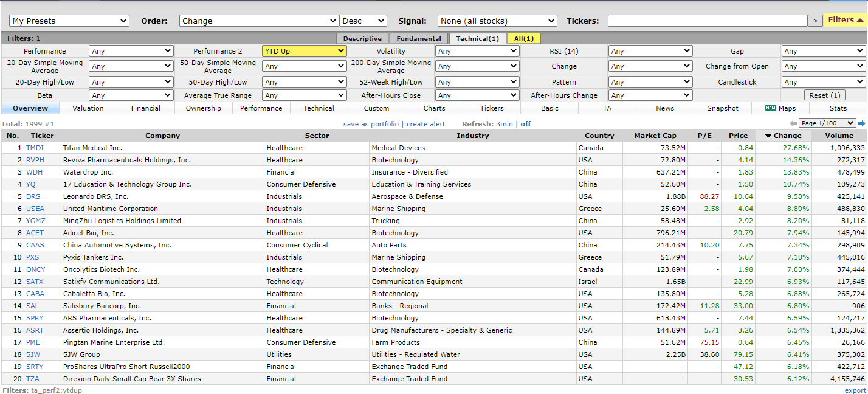This screenshot has width=868, height=394.
Task: Open the TMDI ticker link
Action: tap(35, 148)
